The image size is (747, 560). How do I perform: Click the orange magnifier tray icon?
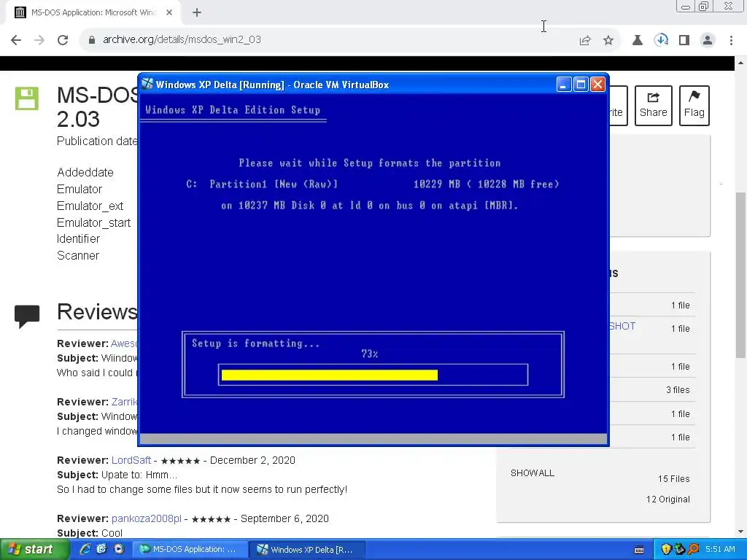[x=693, y=550]
